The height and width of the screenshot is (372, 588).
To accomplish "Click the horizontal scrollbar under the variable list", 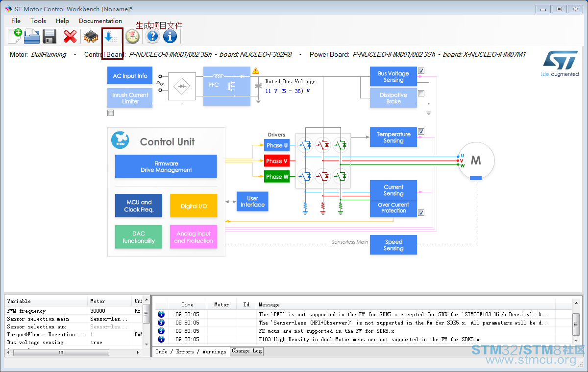I will [x=73, y=352].
